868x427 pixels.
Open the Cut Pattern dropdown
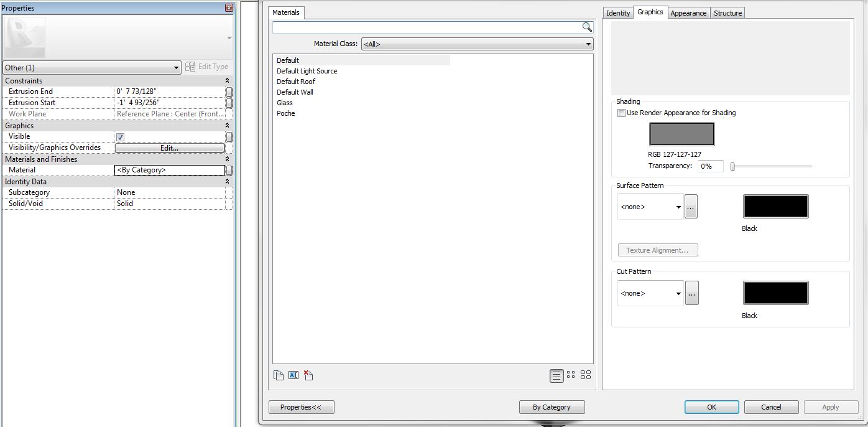pos(650,293)
